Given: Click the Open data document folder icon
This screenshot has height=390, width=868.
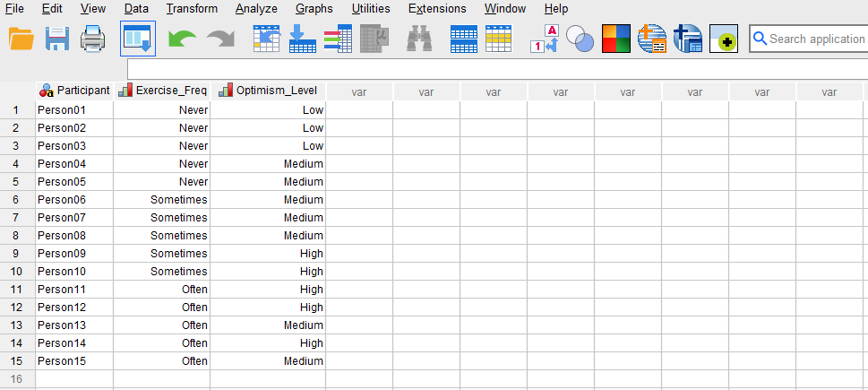Looking at the screenshot, I should (x=21, y=39).
